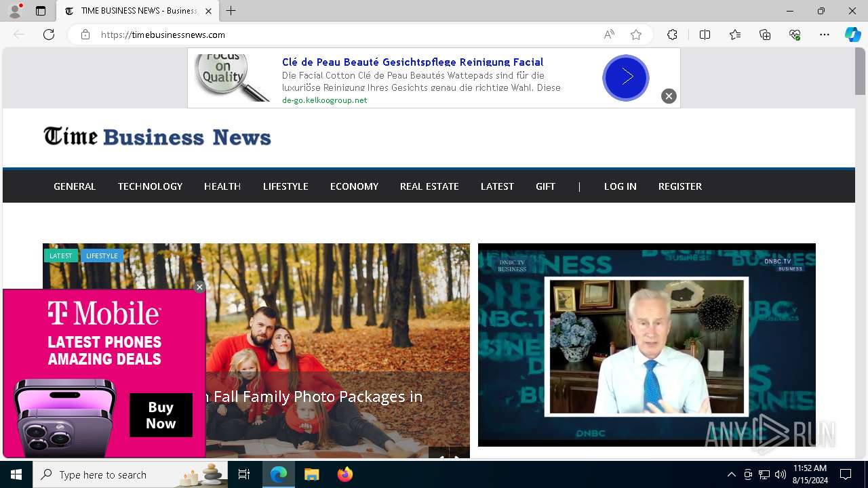The width and height of the screenshot is (868, 488).
Task: Add this page to favorites
Action: point(635,35)
